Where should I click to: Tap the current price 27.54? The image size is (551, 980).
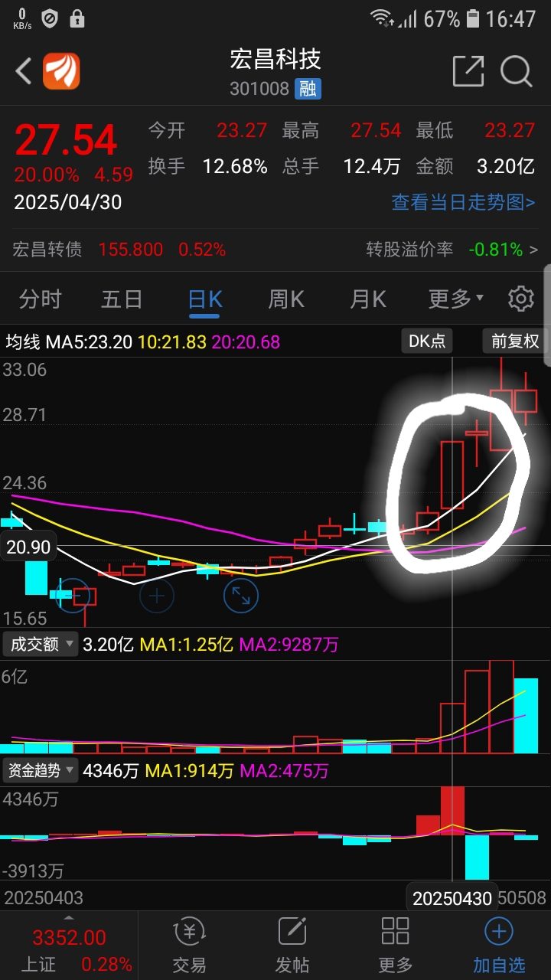tap(66, 140)
